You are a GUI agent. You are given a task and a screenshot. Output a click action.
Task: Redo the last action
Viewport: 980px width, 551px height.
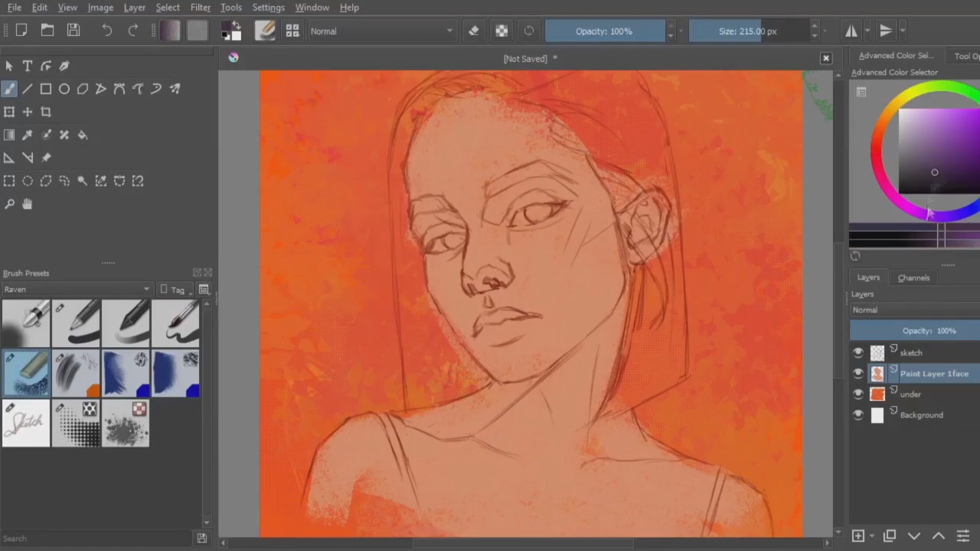click(133, 30)
